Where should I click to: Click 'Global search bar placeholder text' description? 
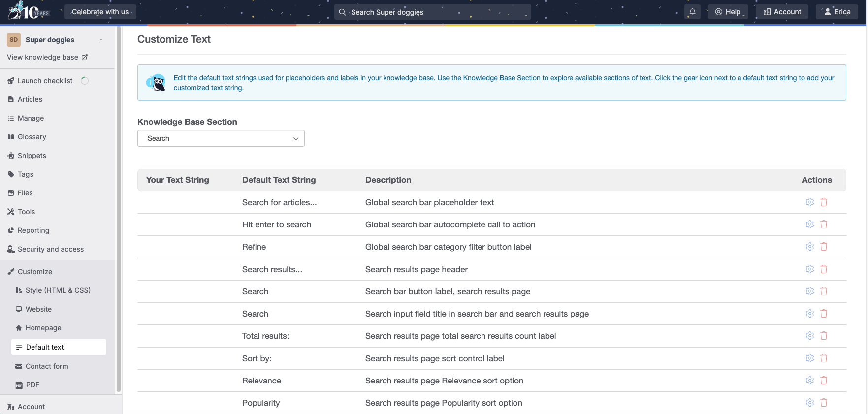429,202
